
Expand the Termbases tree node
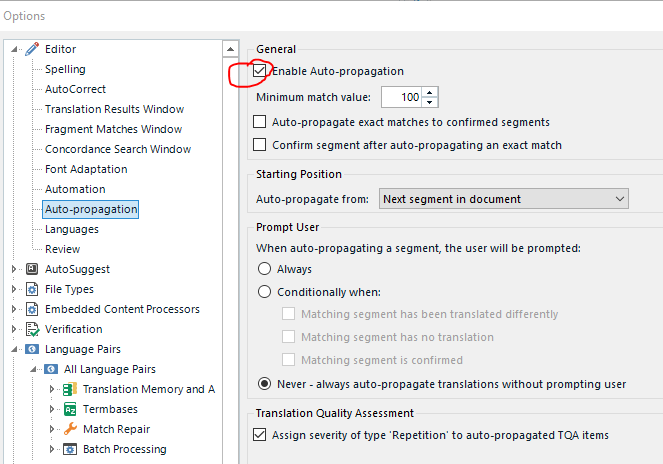(x=52, y=409)
